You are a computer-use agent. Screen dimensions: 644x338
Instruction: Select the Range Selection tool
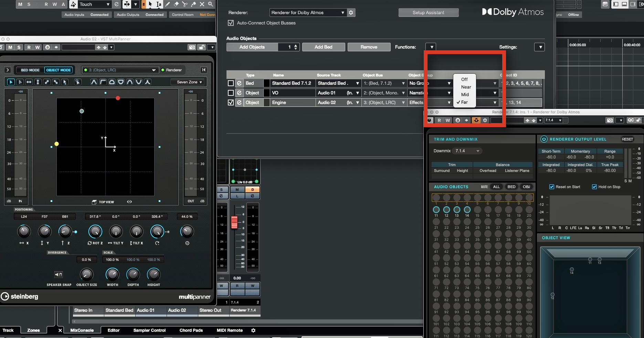tap(159, 4)
